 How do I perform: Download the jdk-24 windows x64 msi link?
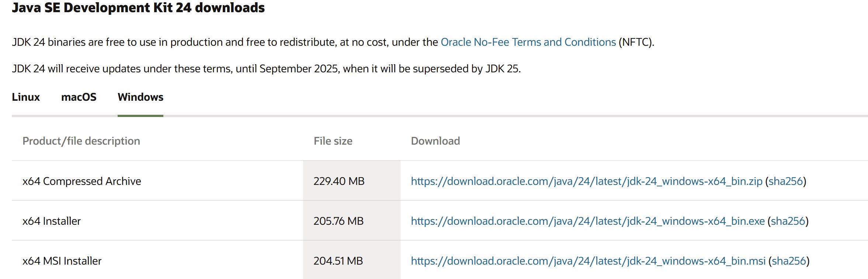(588, 261)
